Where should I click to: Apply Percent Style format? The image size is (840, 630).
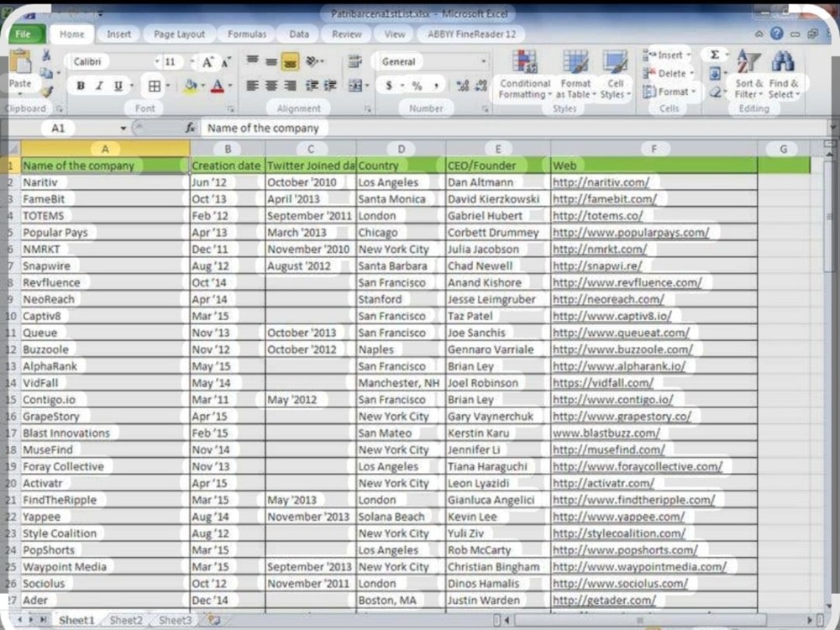(417, 85)
